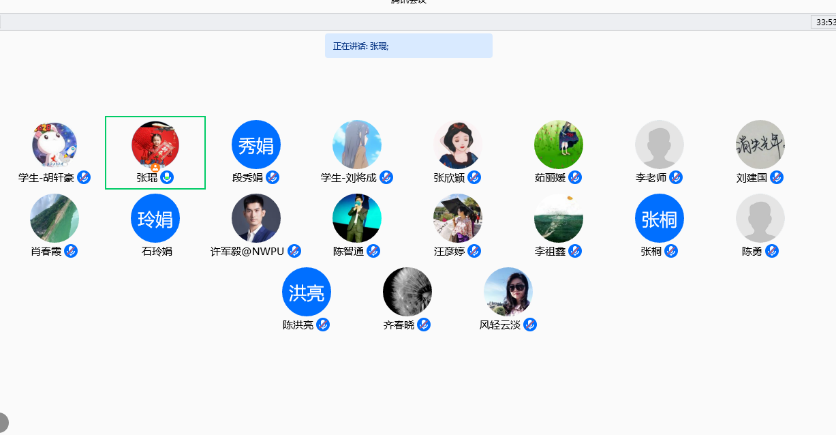This screenshot has height=435, width=836.
Task: Click the muted mic icon beside 学生-胡轩豪
Action: pos(84,178)
